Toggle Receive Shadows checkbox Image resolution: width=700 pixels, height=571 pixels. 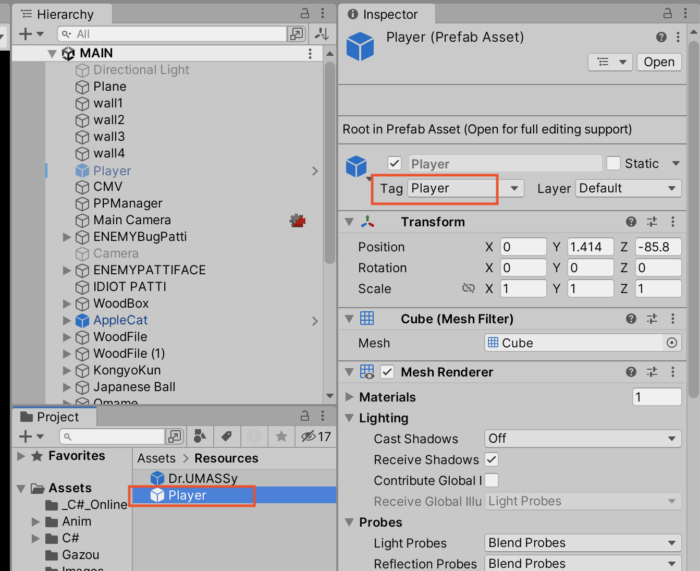(x=492, y=459)
